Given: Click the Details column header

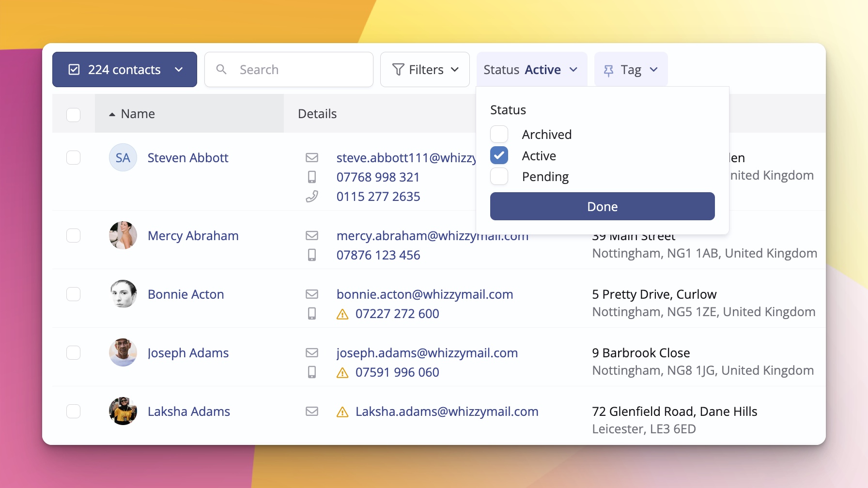Looking at the screenshot, I should coord(317,113).
